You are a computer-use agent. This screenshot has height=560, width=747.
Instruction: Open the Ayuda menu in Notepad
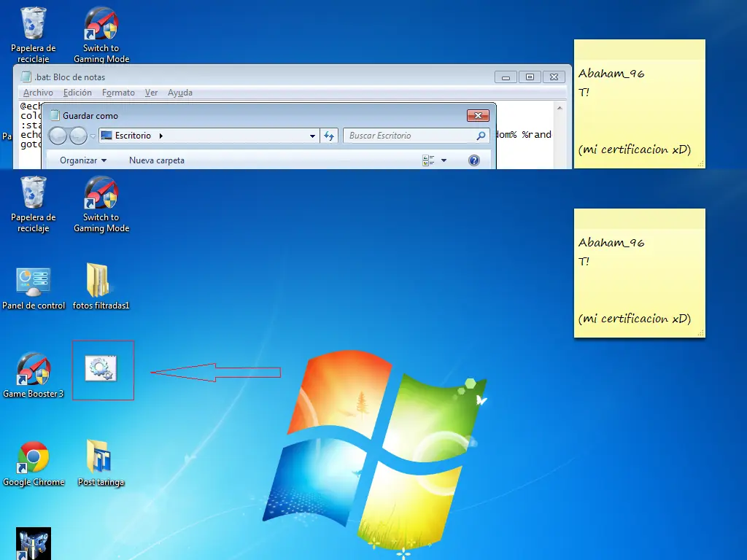click(x=179, y=93)
